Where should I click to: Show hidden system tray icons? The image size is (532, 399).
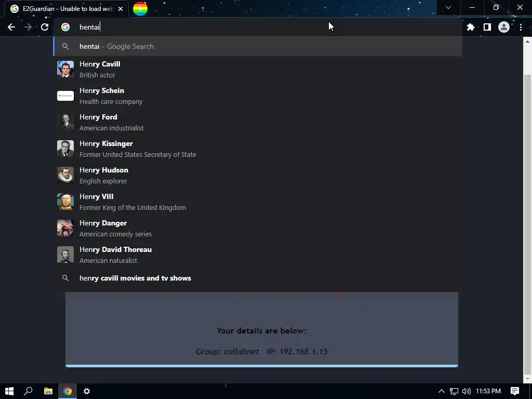pyautogui.click(x=442, y=391)
